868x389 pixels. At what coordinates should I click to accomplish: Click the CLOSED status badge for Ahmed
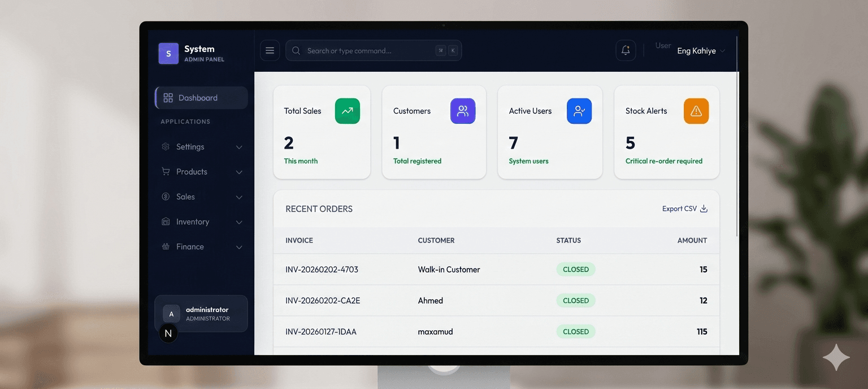tap(576, 300)
